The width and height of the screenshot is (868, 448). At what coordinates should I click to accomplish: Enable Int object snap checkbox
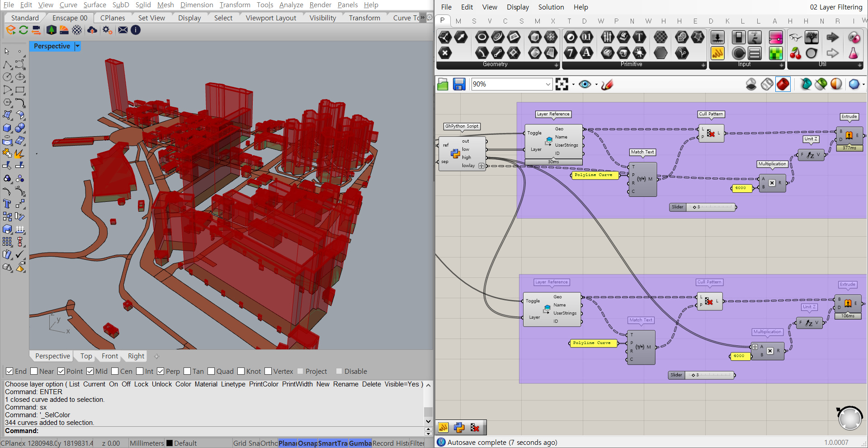coord(140,371)
